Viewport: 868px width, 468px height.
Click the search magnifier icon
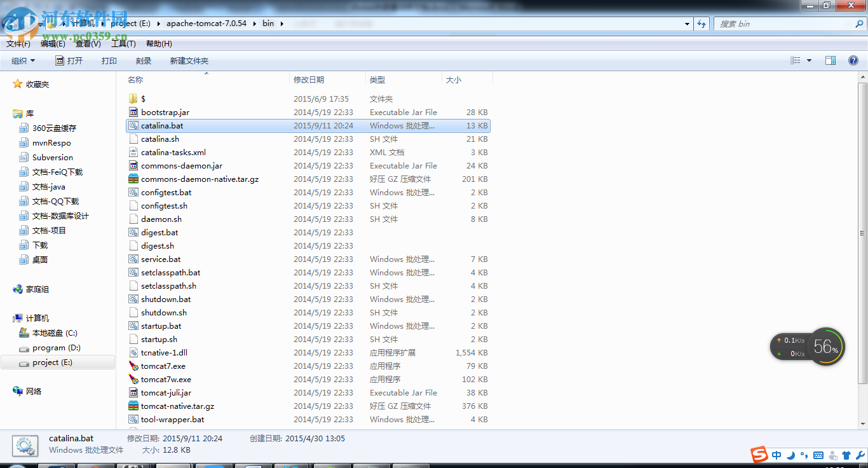[859, 24]
